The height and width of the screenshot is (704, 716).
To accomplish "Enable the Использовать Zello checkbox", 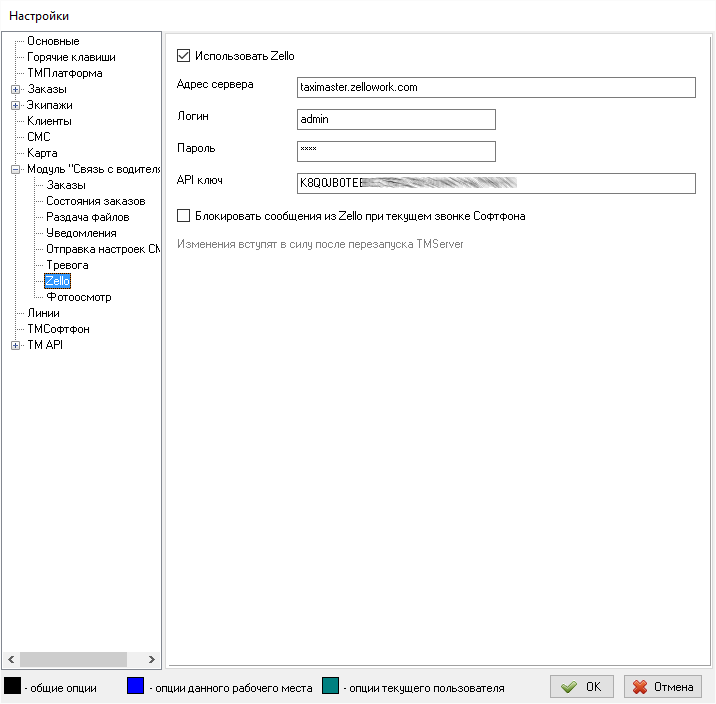I will (x=183, y=56).
